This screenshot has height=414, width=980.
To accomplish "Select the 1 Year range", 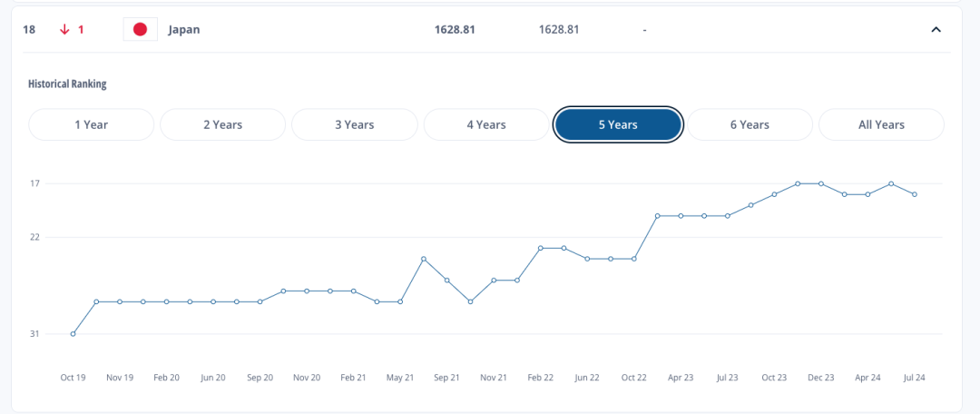I will pyautogui.click(x=92, y=124).
